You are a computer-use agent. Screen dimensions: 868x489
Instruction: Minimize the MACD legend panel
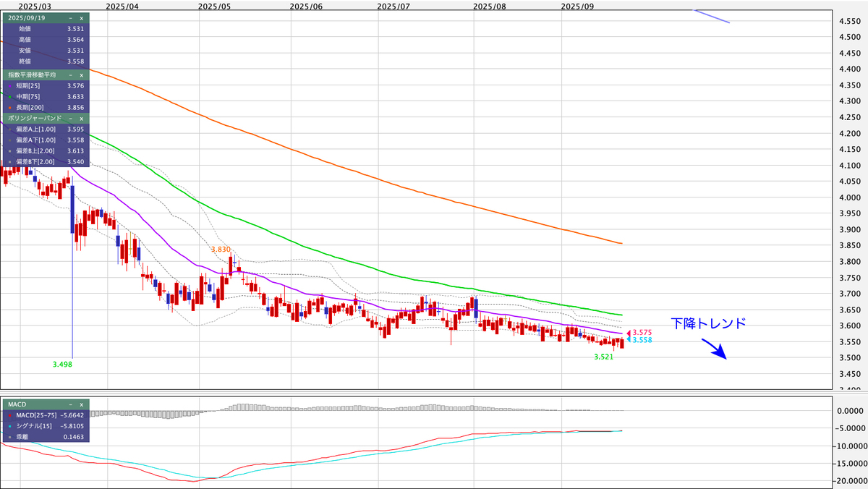(x=70, y=404)
